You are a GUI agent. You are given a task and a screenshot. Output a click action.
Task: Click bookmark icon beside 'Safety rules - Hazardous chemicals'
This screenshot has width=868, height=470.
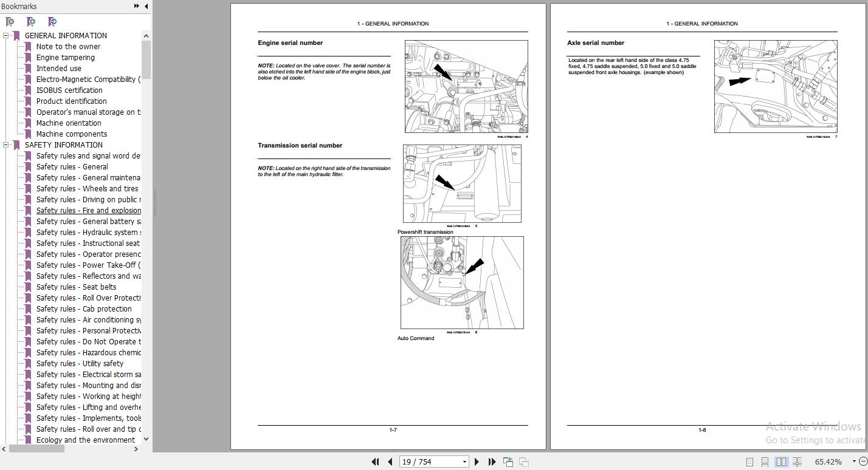pos(28,353)
